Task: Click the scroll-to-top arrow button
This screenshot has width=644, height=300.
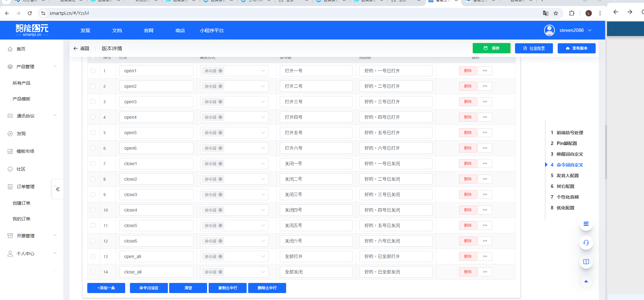Action: (x=586, y=281)
